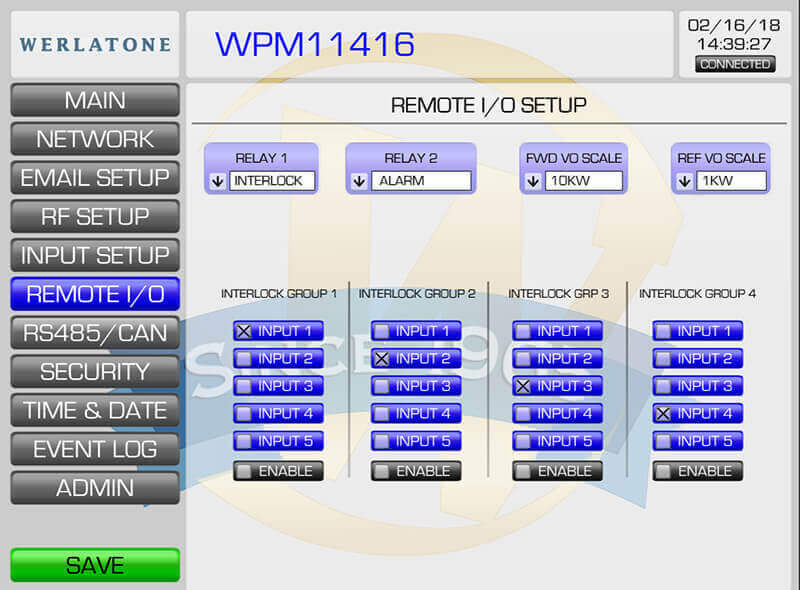The width and height of the screenshot is (800, 590).
Task: Expand REF VO SCALE dropdown arrow
Action: coord(685,181)
